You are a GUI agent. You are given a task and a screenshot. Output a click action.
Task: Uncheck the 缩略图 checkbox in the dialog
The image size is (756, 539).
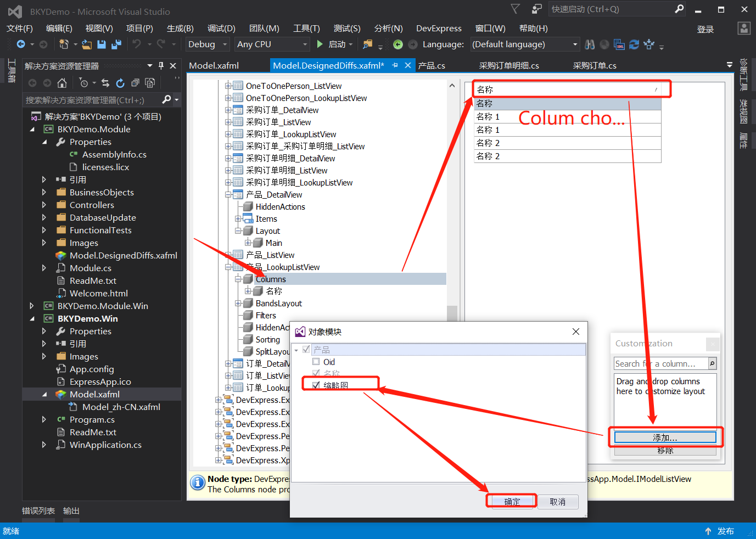tap(316, 385)
